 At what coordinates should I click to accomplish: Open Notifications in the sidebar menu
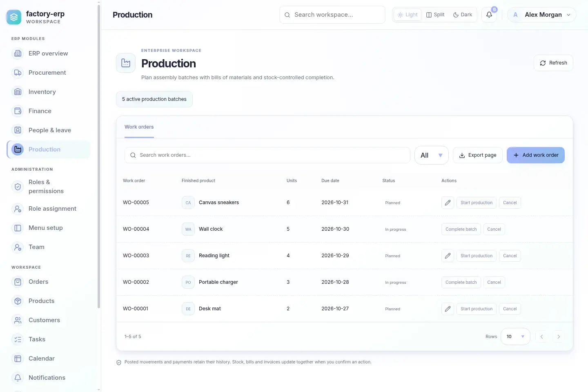coord(49,378)
